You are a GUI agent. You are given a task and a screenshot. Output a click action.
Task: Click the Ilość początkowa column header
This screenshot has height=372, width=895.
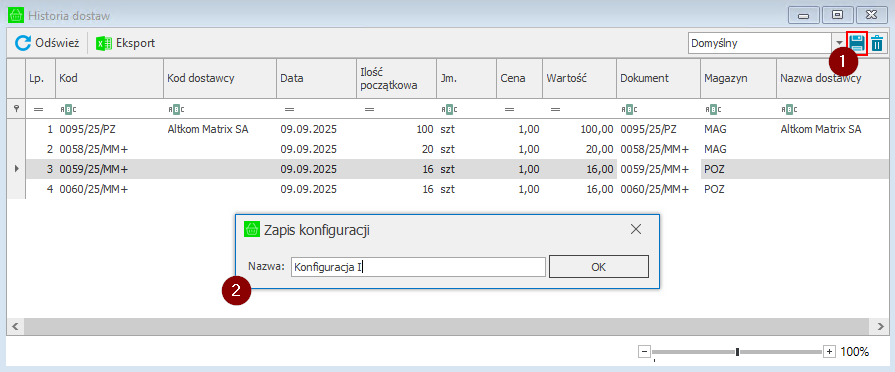pyautogui.click(x=396, y=78)
